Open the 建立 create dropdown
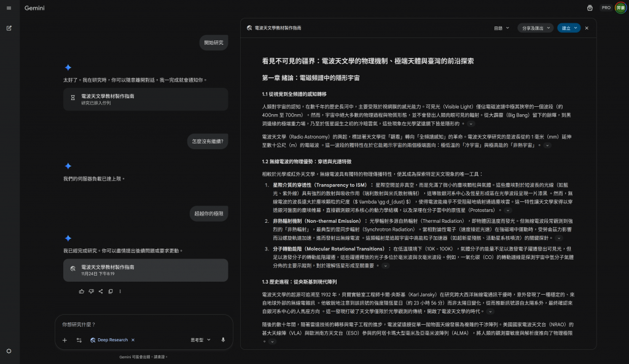 point(569,28)
